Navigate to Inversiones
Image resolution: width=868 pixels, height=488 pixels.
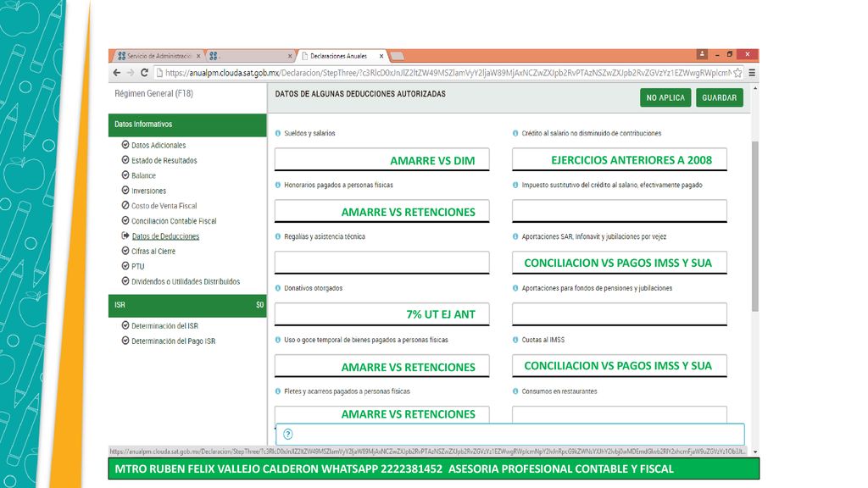point(148,191)
